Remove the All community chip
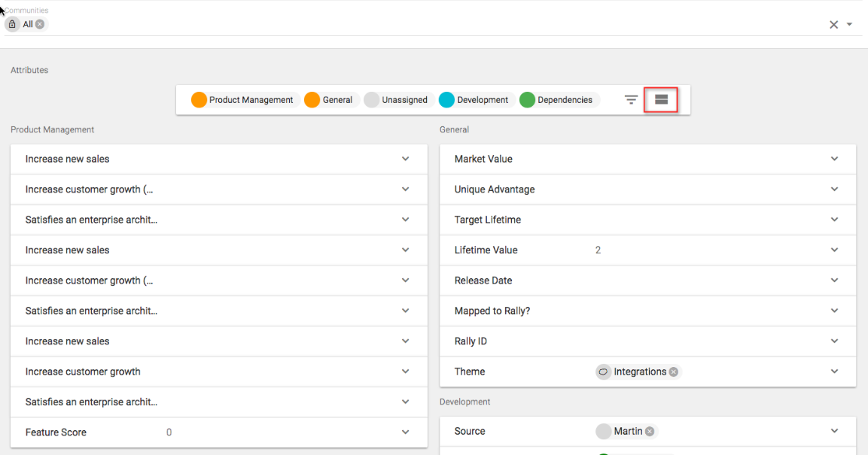The width and height of the screenshot is (868, 455). pyautogui.click(x=40, y=24)
